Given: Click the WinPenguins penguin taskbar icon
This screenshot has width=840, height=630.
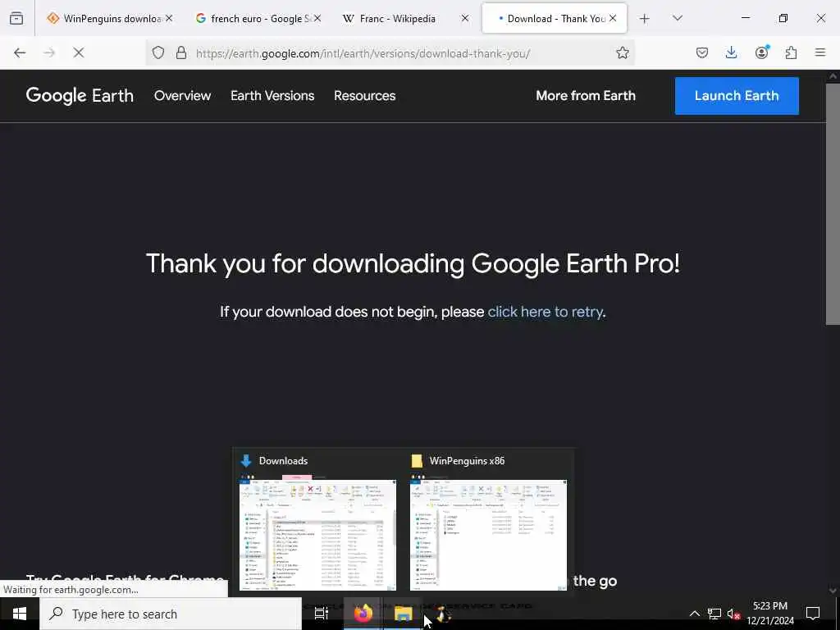Looking at the screenshot, I should coord(444,614).
